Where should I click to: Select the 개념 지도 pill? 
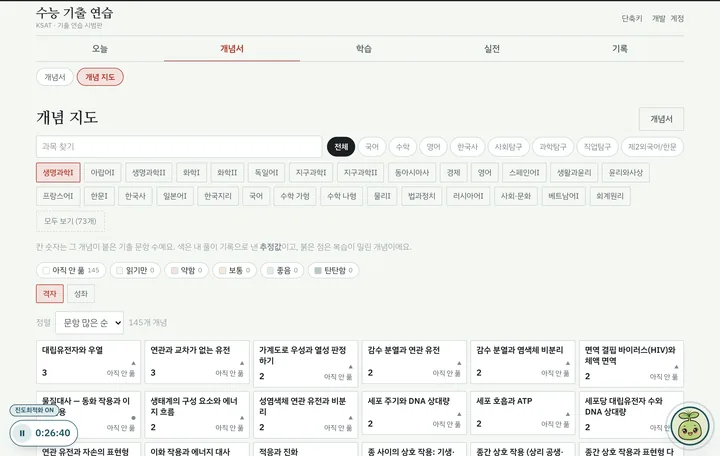[x=100, y=77]
